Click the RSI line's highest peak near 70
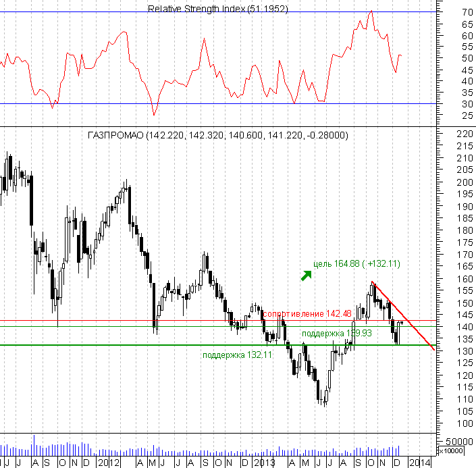476x468 pixels. 371,11
